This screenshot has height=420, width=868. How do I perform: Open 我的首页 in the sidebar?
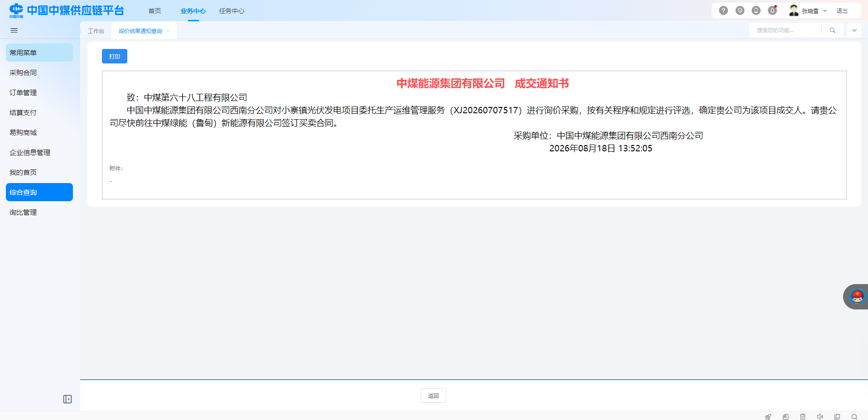pyautogui.click(x=39, y=172)
